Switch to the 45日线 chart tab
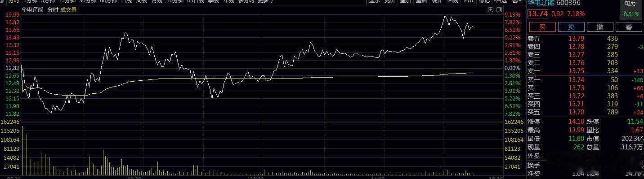 (x=196, y=1)
